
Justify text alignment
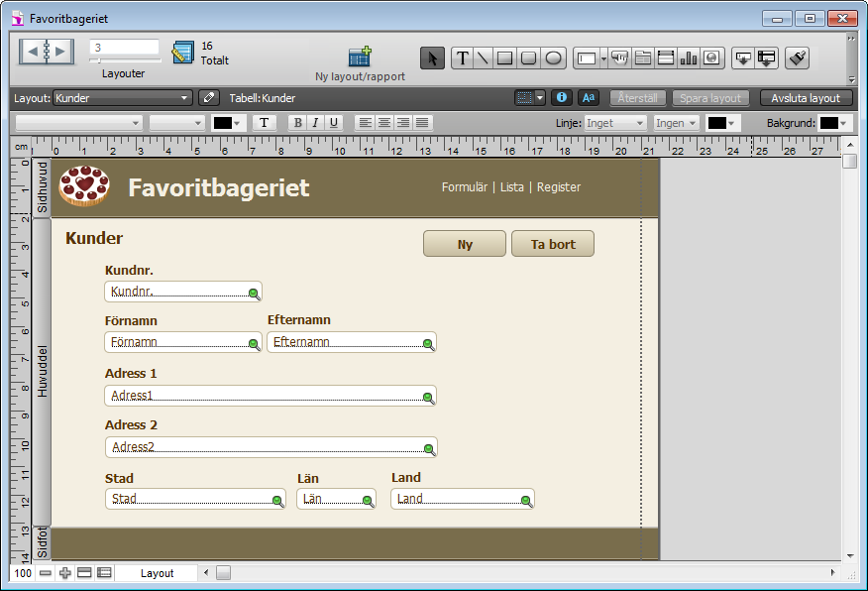click(x=422, y=123)
